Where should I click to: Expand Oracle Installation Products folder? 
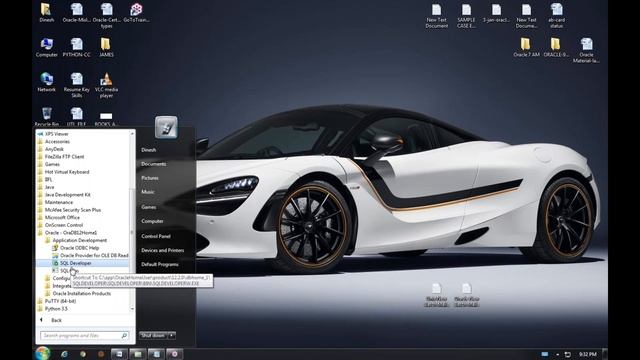(x=83, y=293)
